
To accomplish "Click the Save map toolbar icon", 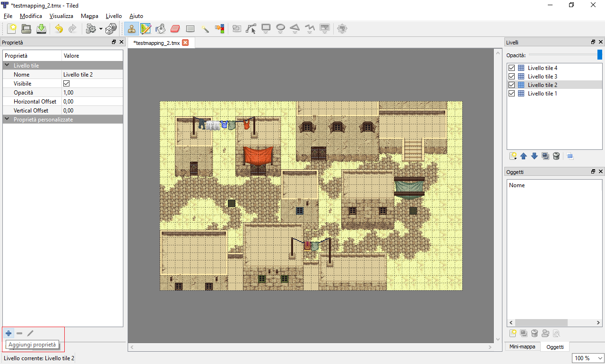I will tap(42, 29).
